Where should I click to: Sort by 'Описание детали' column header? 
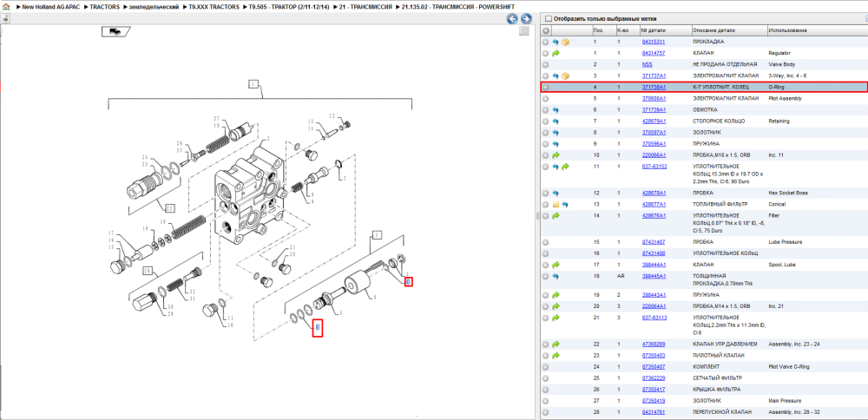pos(728,31)
